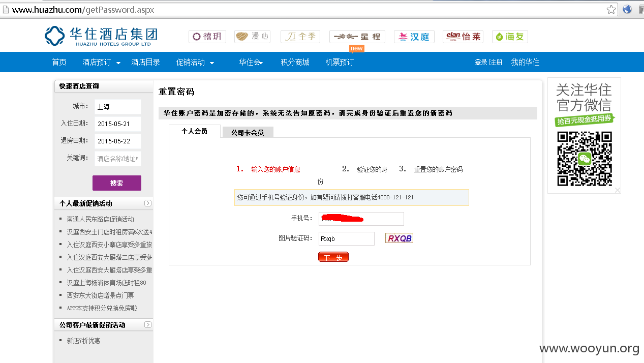The image size is (644, 363).
Task: Click the globe extension icon in browser
Action: [x=627, y=9]
